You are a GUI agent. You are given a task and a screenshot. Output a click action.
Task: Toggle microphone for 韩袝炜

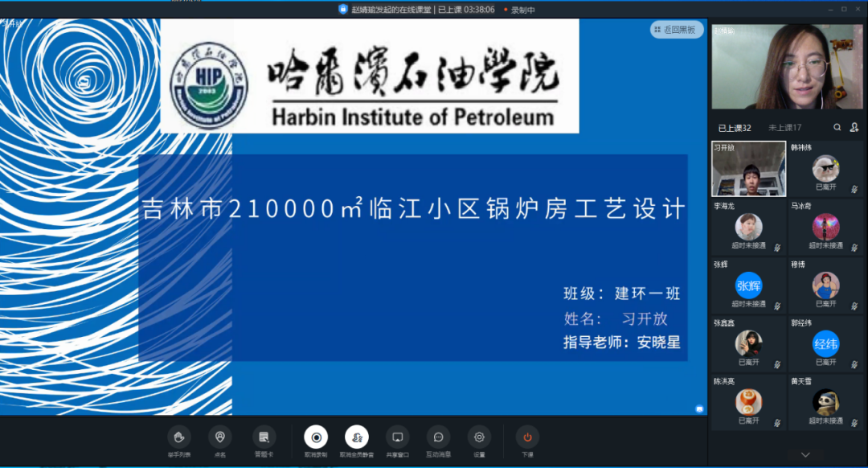[854, 190]
